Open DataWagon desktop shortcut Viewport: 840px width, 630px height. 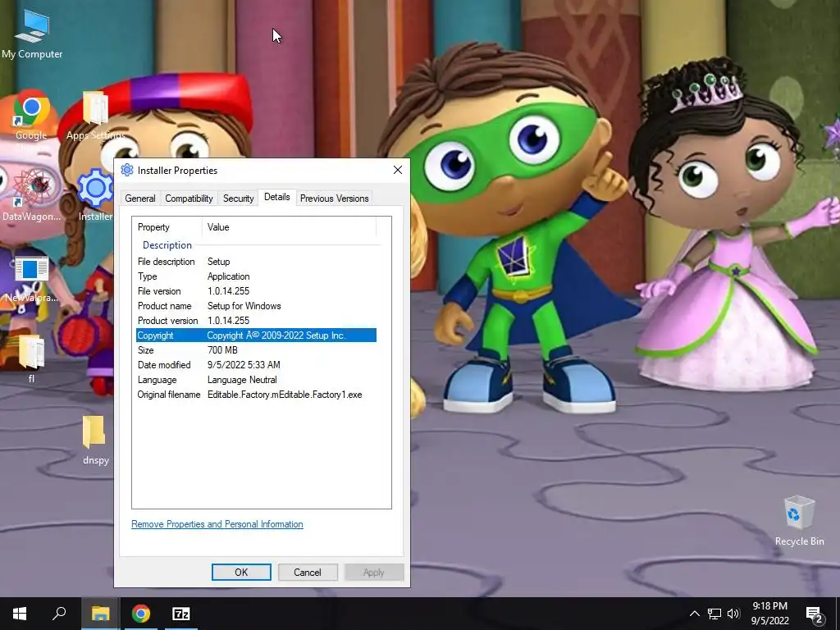click(x=31, y=195)
